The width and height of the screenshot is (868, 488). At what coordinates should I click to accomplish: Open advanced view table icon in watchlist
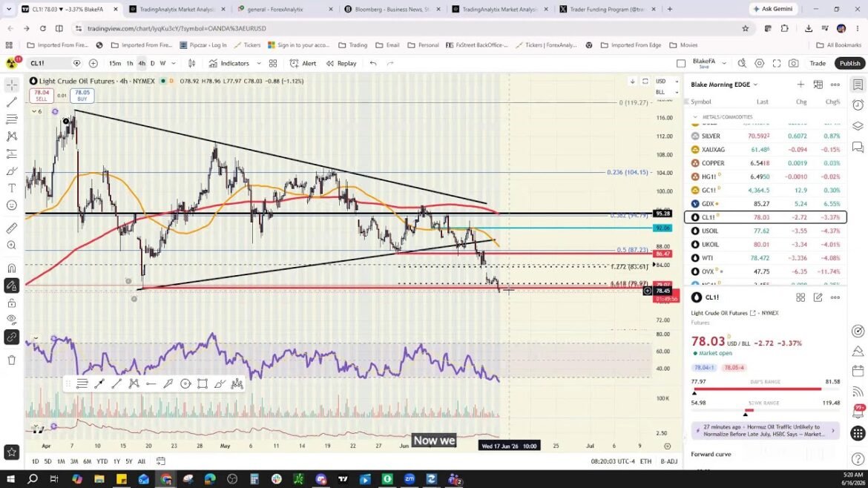818,85
